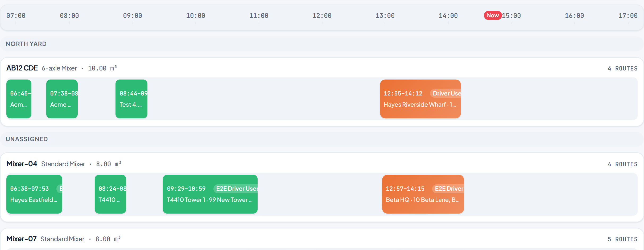
Task: Click the red Now timeline marker
Action: click(x=493, y=15)
